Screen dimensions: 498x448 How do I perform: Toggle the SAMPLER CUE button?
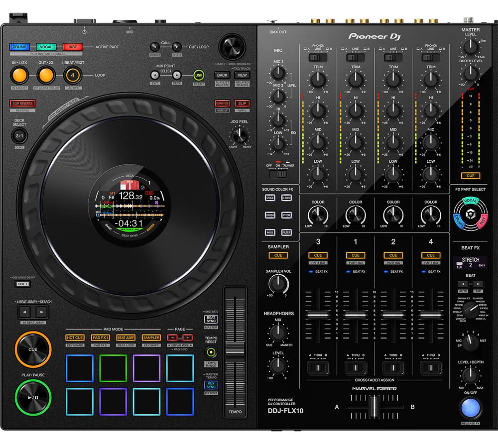click(x=278, y=255)
